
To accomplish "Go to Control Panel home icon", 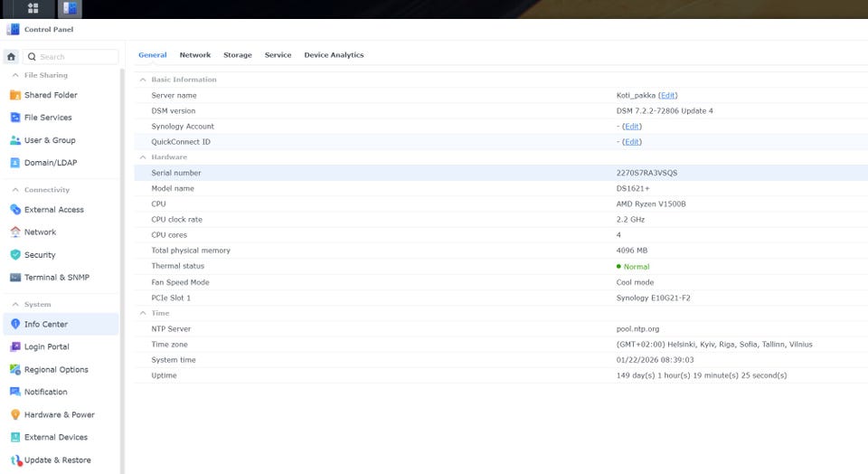I will 11,56.
